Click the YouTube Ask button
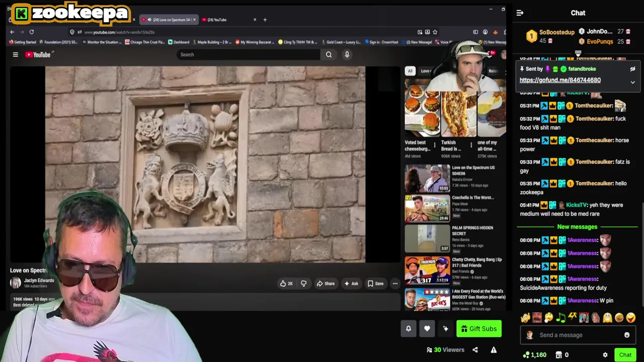The image size is (644, 362). pyautogui.click(x=351, y=284)
